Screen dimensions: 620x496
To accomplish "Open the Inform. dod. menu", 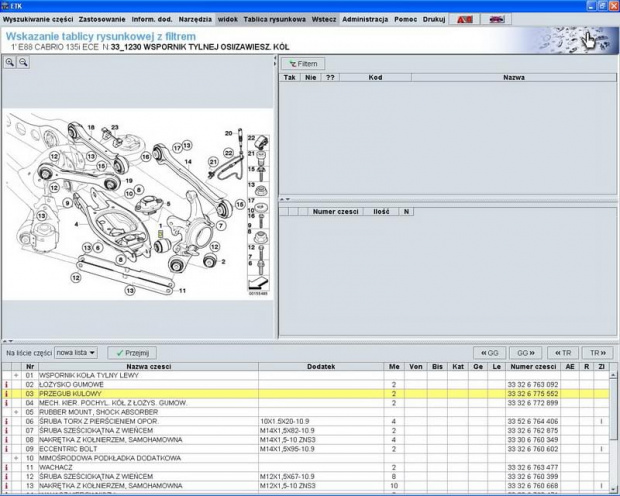I will pos(152,19).
